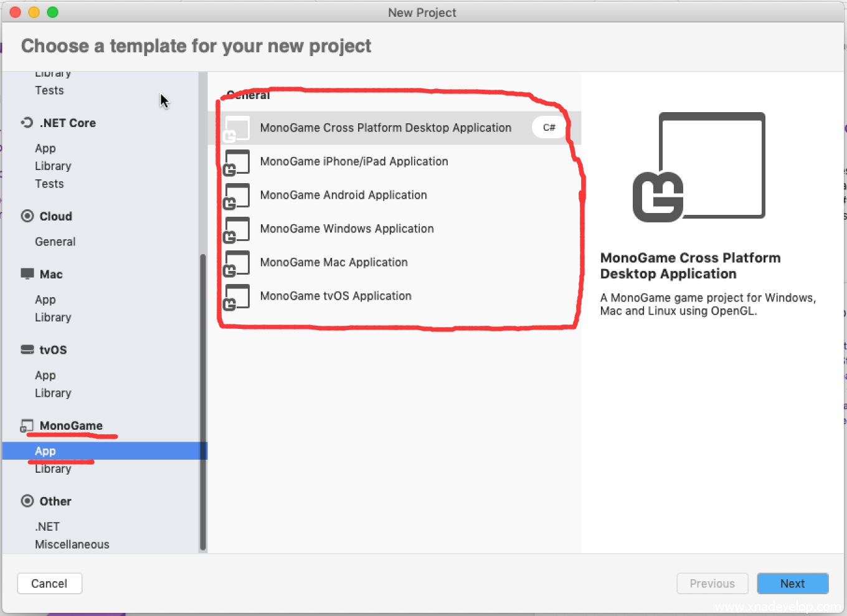This screenshot has height=616, width=847.
Task: Select Library under MonoGame category
Action: coord(53,470)
